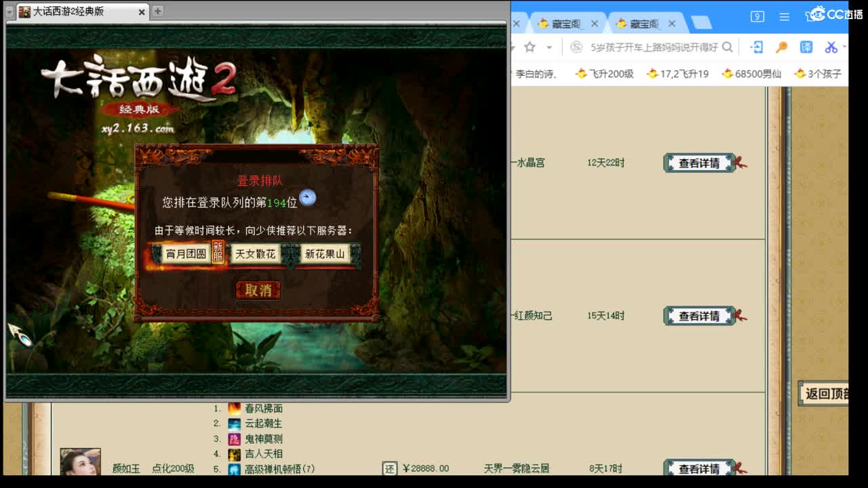
Task: Choose recommended server 宵月团圆
Action: coord(185,254)
